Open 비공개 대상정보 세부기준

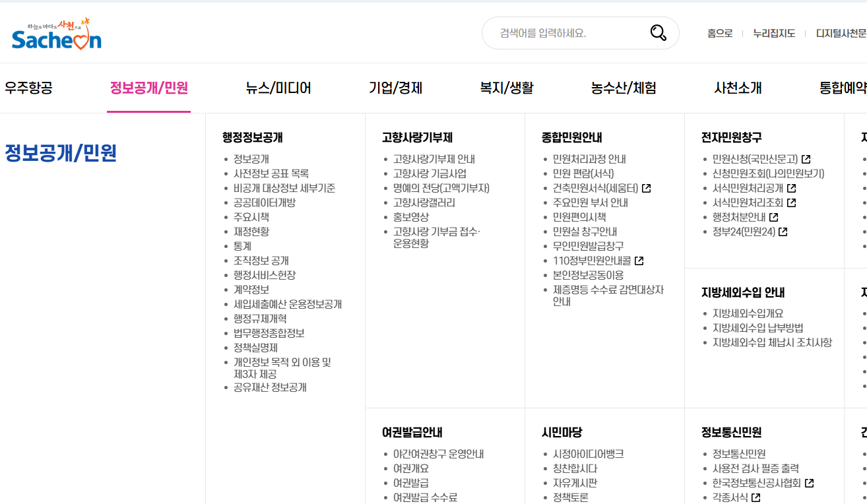click(x=284, y=188)
